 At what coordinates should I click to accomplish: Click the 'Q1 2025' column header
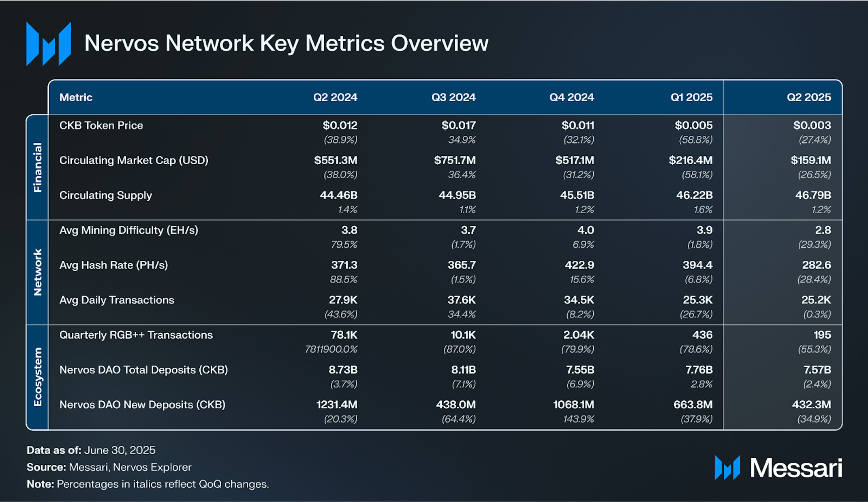[691, 97]
